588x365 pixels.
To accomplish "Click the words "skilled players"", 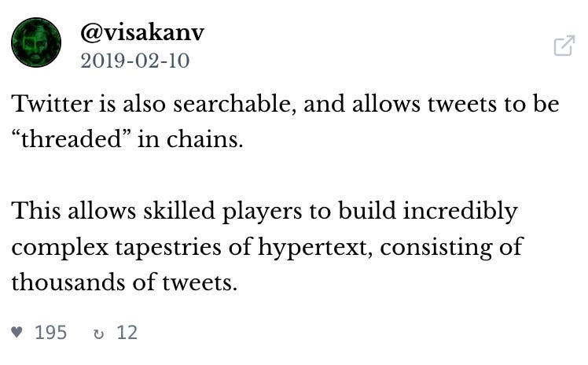I will point(203,212).
